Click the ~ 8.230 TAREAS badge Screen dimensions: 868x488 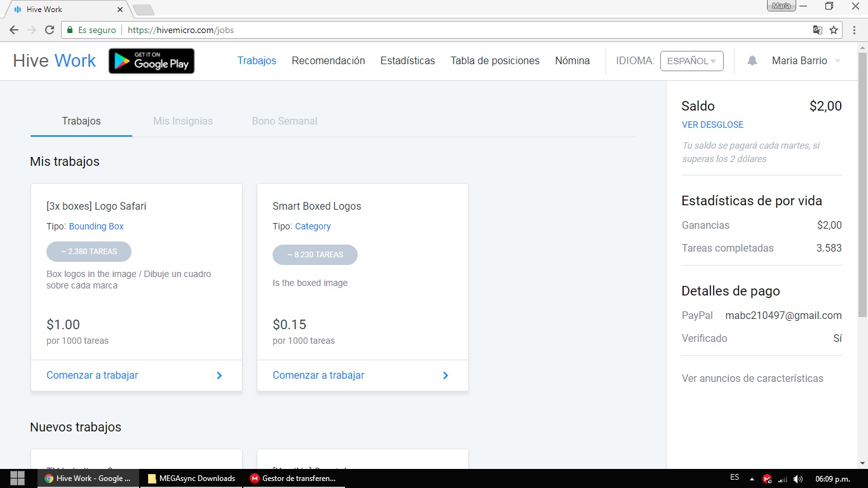(x=315, y=255)
